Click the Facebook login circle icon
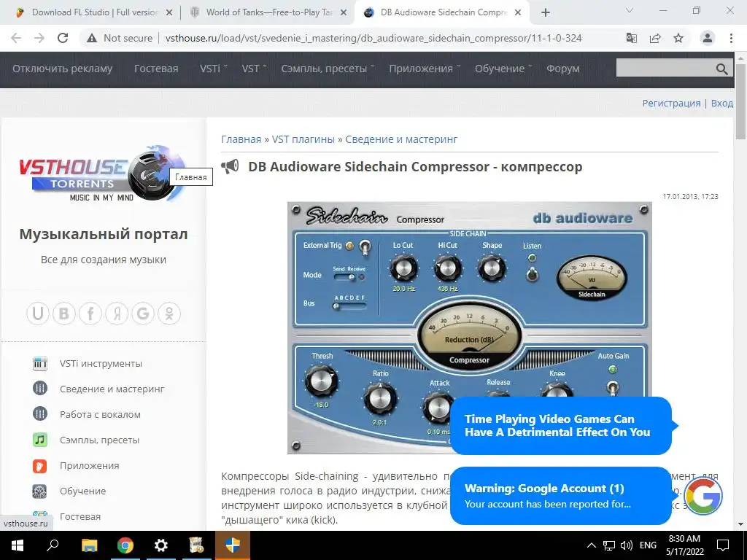 pyautogui.click(x=90, y=314)
